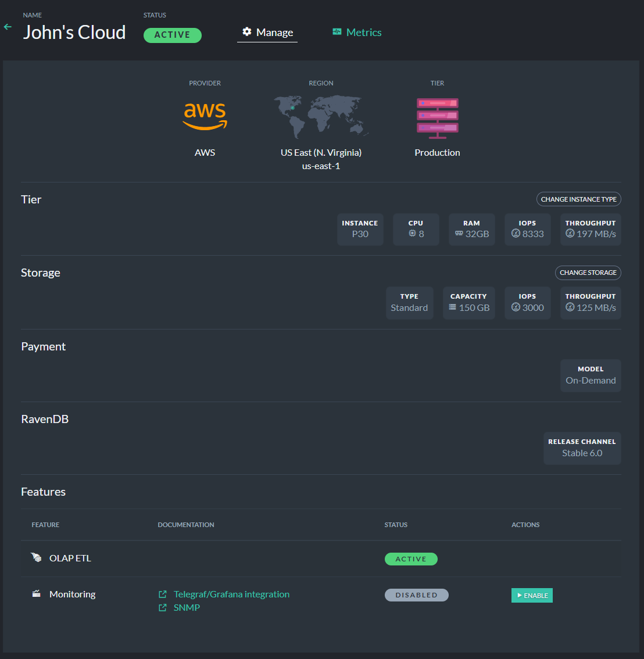
Task: Click the RELEASE CHANNEL Stable 6.0 card
Action: tap(582, 448)
